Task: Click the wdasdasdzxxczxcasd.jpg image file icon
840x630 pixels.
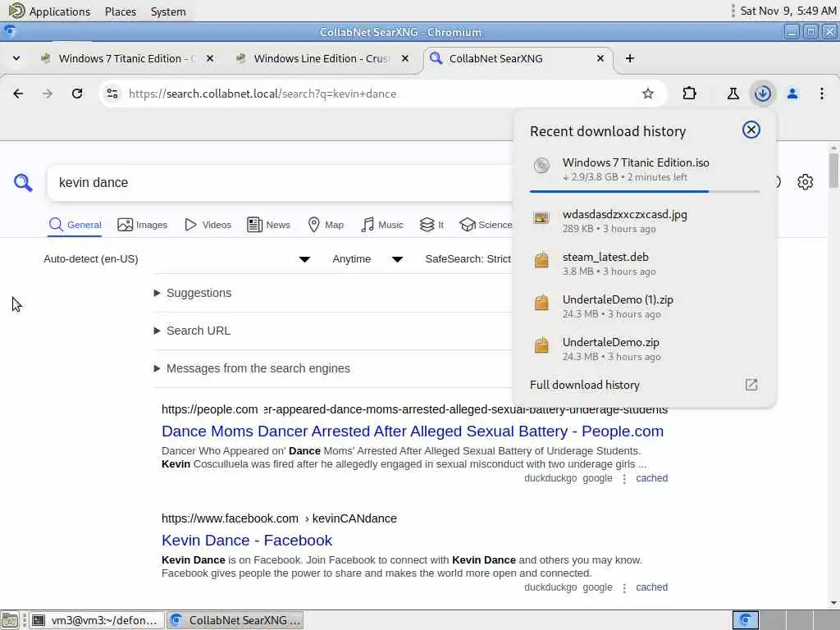Action: (x=541, y=217)
